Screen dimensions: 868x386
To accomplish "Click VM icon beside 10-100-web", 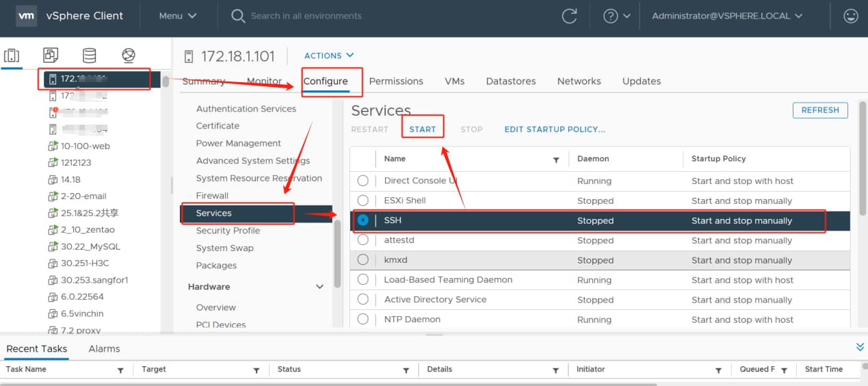I will (53, 146).
